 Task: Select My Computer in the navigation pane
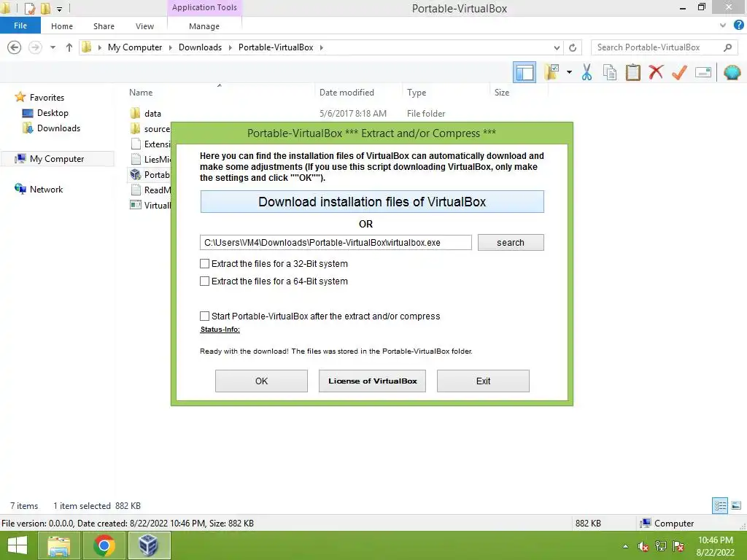(x=57, y=158)
